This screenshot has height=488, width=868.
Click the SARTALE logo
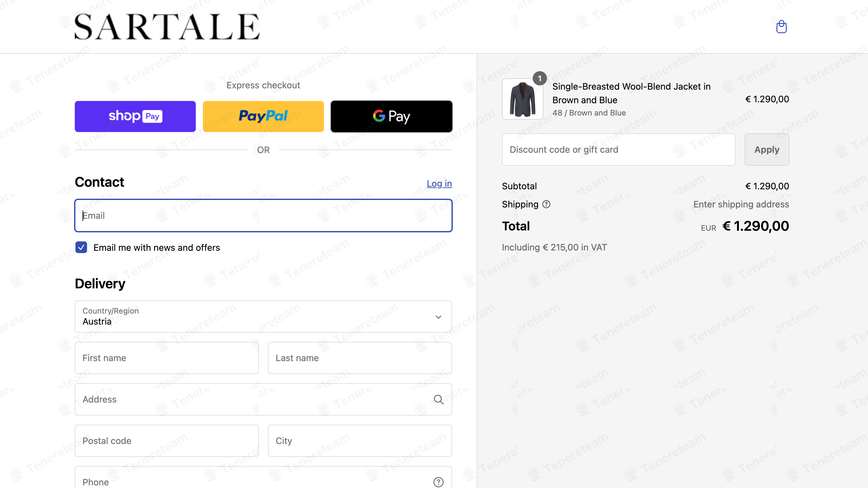coord(167,27)
